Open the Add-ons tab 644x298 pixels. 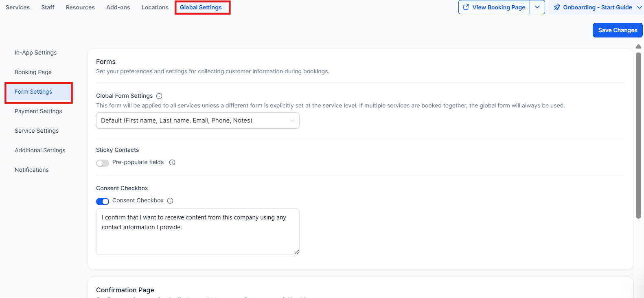pos(118,7)
